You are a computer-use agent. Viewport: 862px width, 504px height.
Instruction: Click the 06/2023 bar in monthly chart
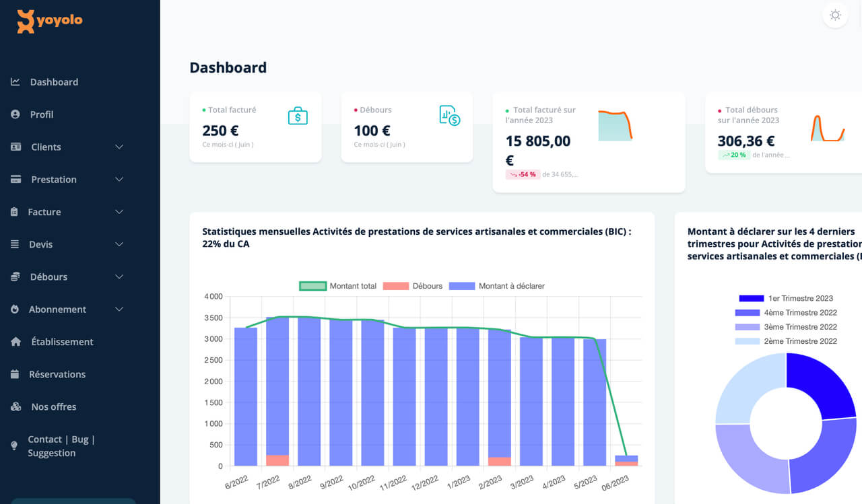[x=626, y=460]
